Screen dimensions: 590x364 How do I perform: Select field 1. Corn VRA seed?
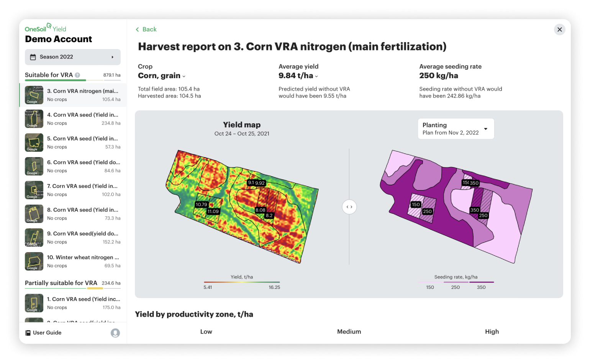click(73, 303)
